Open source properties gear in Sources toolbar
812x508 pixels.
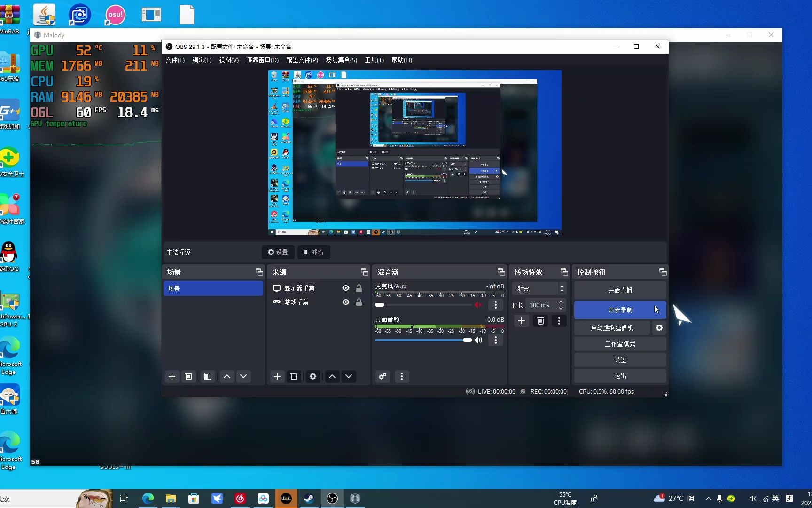[x=313, y=376]
